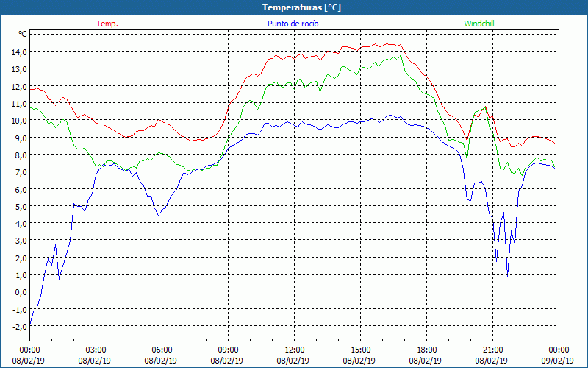Click the 08/02/19 date under 12:00
588x368 pixels.
tap(293, 361)
